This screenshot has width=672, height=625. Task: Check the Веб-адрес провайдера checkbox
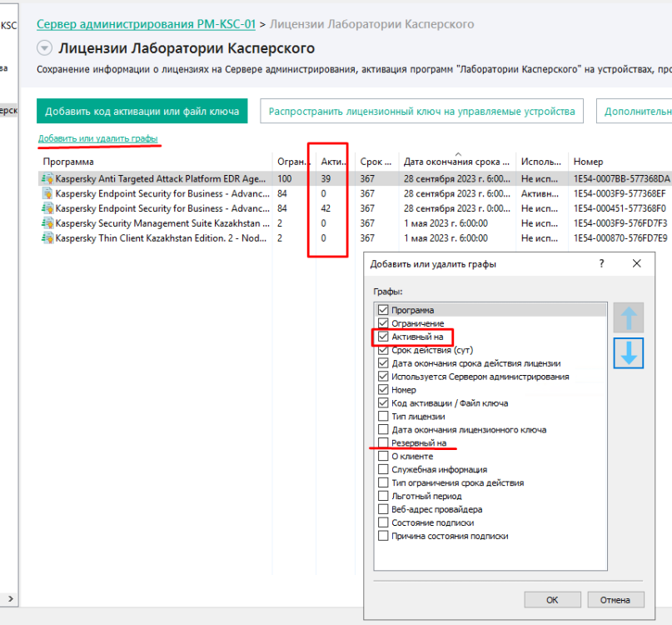(383, 509)
